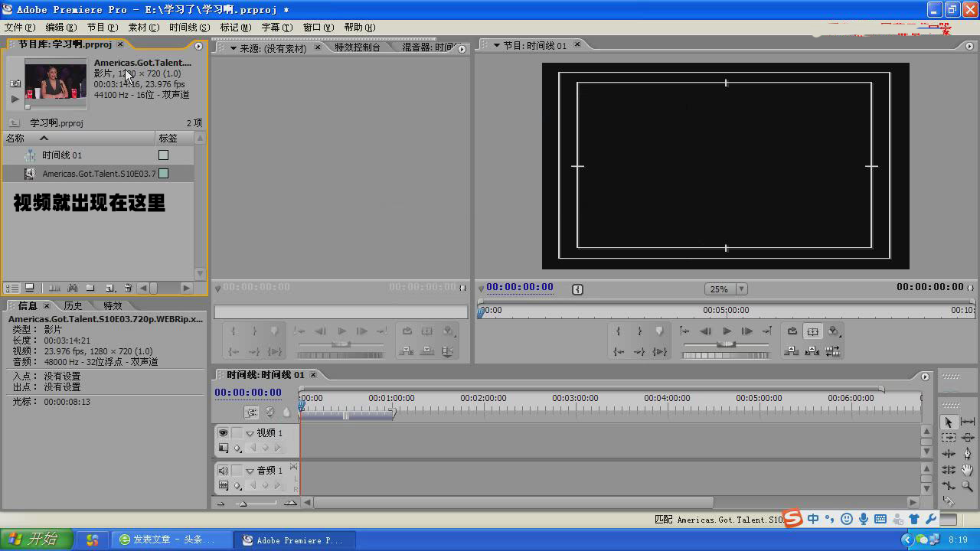Click the Trim monitor button in program monitor

coord(833,350)
